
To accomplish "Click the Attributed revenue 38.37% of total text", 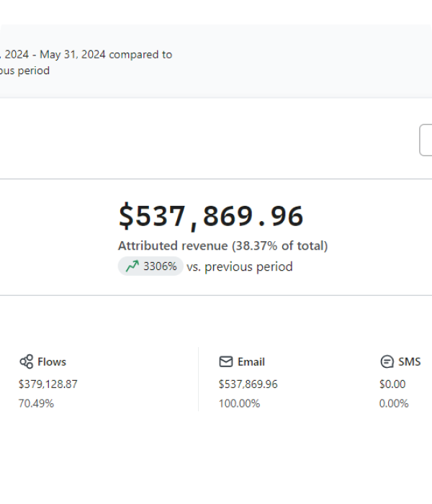I will coord(222,246).
